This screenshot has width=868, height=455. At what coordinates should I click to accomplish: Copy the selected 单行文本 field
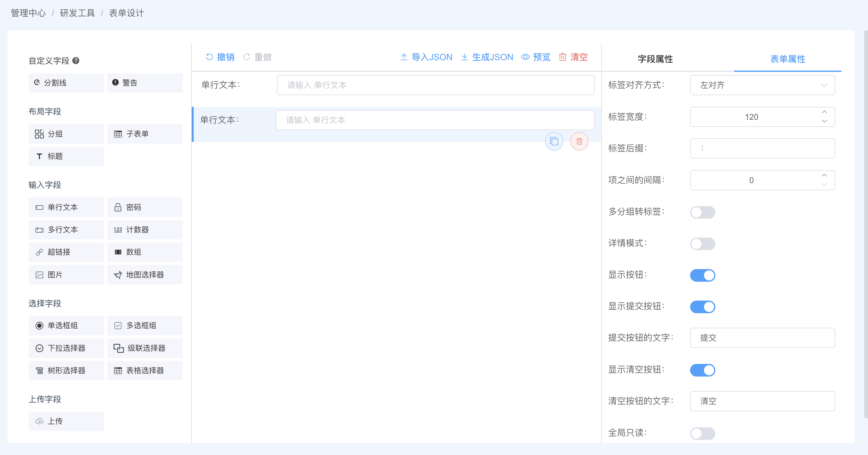554,141
